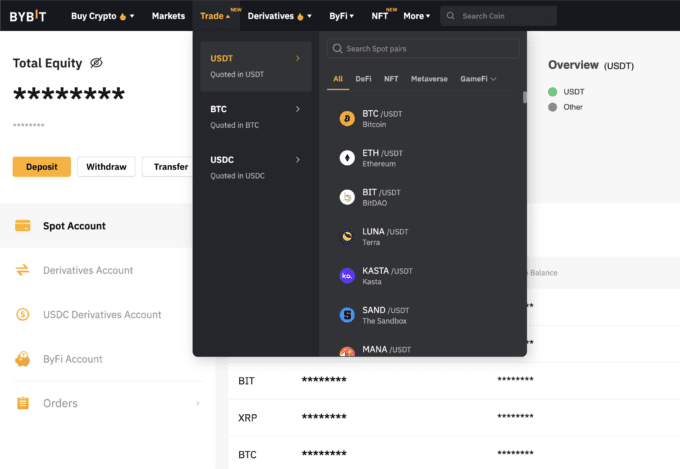The width and height of the screenshot is (680, 469).
Task: Select the All spot pairs tab
Action: click(338, 79)
